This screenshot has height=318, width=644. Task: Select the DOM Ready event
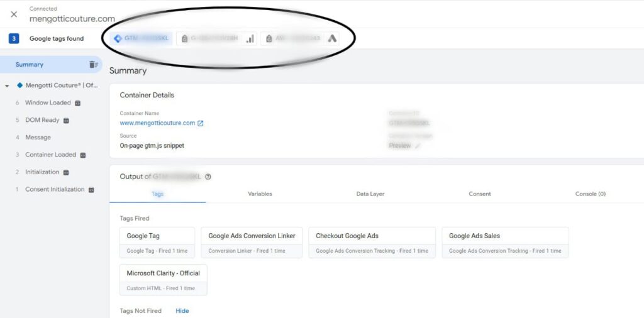pyautogui.click(x=42, y=120)
